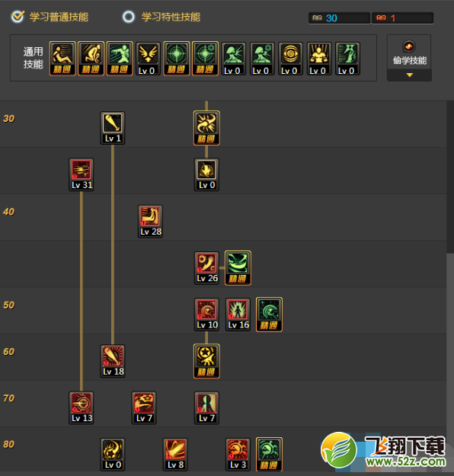The height and width of the screenshot is (476, 454).
Task: Expand the 偷学技能 dropdown arrow
Action: [x=409, y=75]
